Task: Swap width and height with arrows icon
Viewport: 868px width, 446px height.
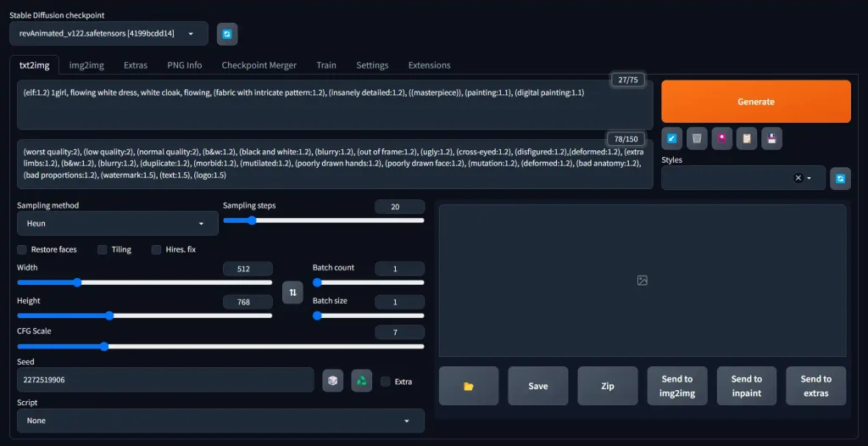Action: [292, 292]
